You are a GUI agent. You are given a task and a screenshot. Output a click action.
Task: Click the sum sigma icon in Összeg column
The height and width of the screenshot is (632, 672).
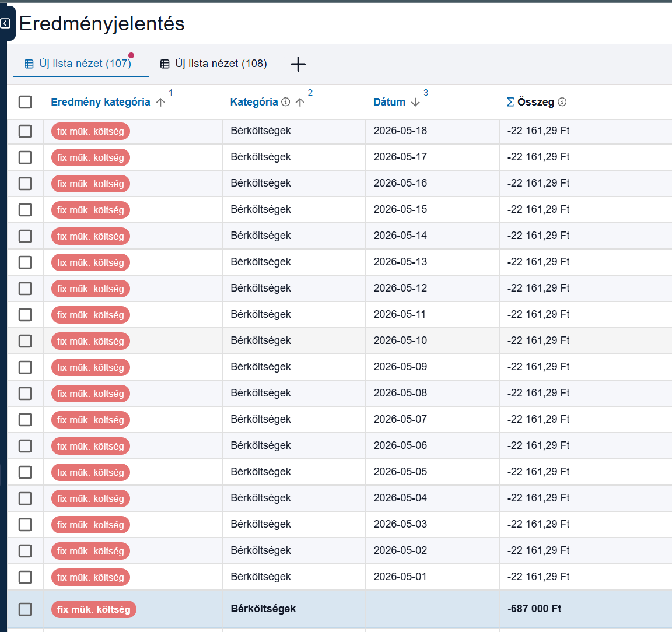[510, 102]
